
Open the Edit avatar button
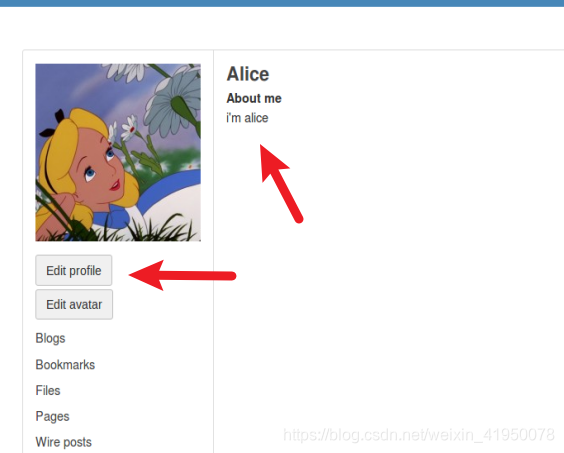(x=74, y=304)
